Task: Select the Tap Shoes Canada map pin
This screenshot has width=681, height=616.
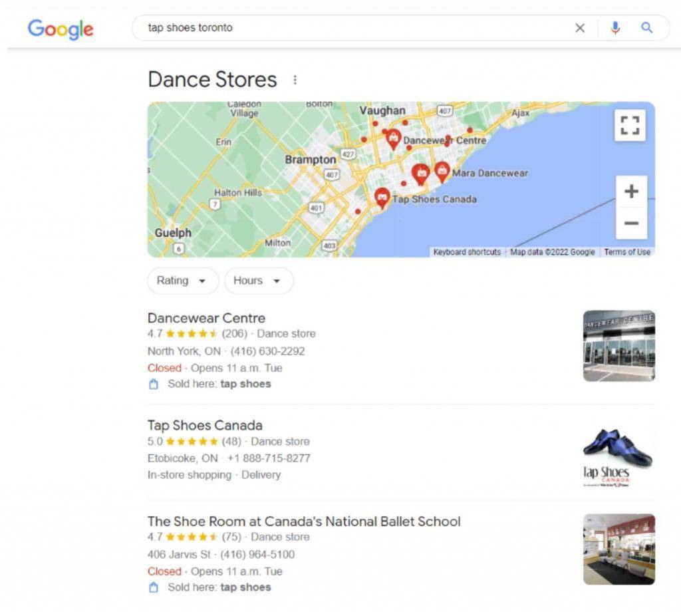Action: click(x=382, y=198)
